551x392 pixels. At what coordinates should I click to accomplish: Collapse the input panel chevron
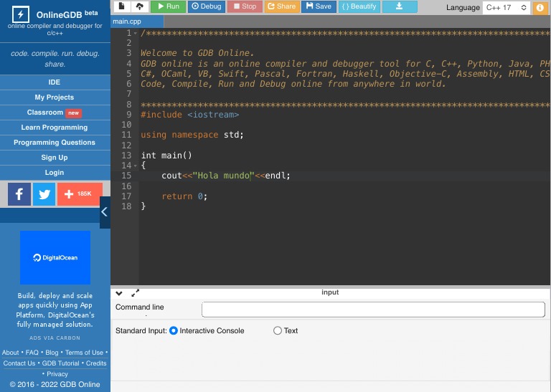(x=119, y=293)
